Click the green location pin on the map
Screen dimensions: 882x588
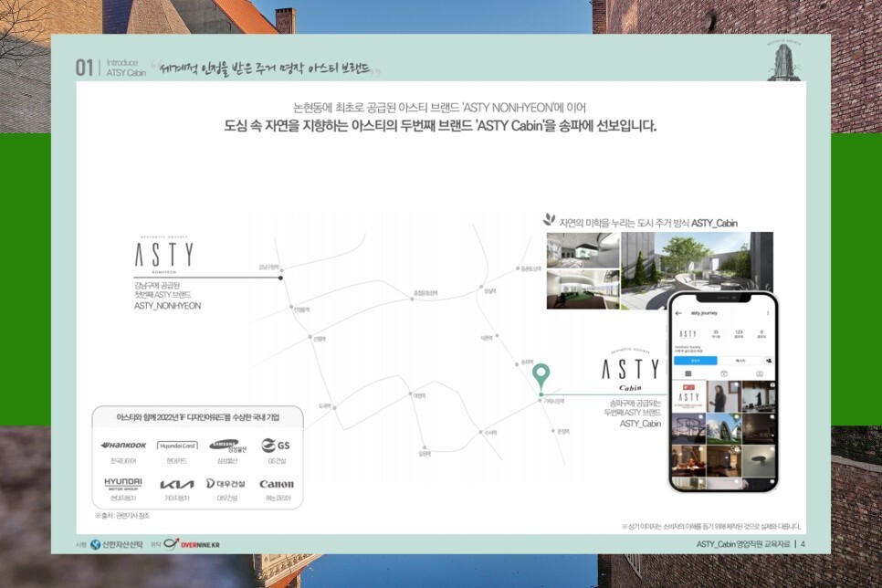541,376
